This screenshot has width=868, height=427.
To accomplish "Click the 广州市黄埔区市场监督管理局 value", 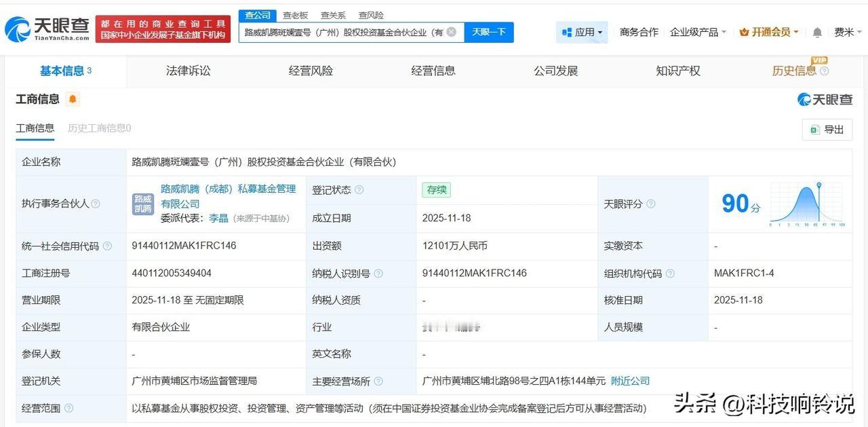I will click(194, 382).
